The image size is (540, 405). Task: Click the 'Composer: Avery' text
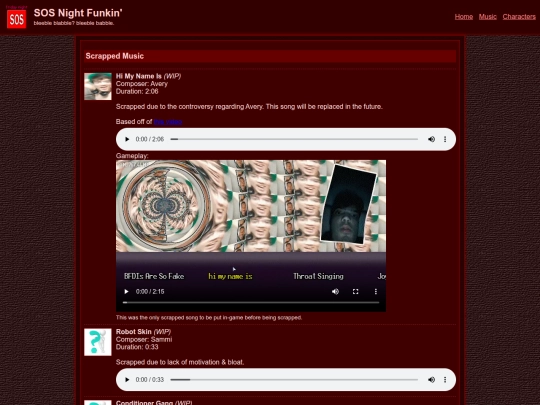(142, 84)
